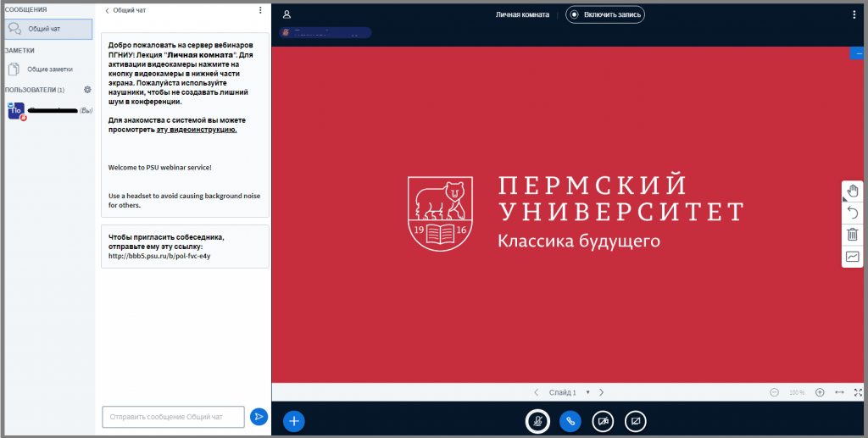Zoom out the slide with minus icon
Image resolution: width=868 pixels, height=438 pixels.
[x=775, y=392]
